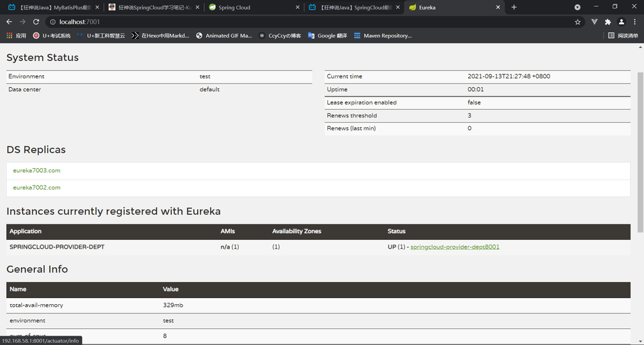Click the AMIs value n/a (1)
Image resolution: width=644 pixels, height=345 pixels.
pos(229,247)
